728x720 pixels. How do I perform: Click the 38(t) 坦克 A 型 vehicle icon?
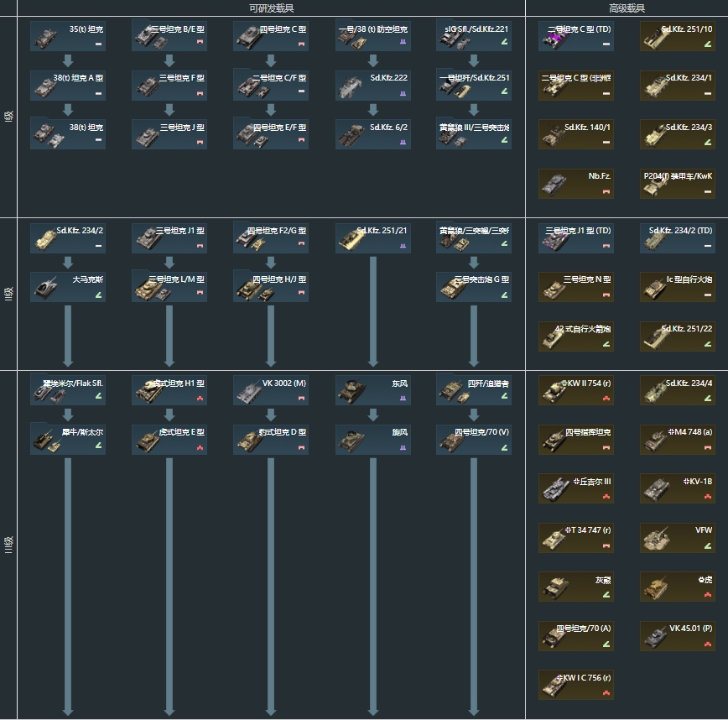[x=44, y=88]
